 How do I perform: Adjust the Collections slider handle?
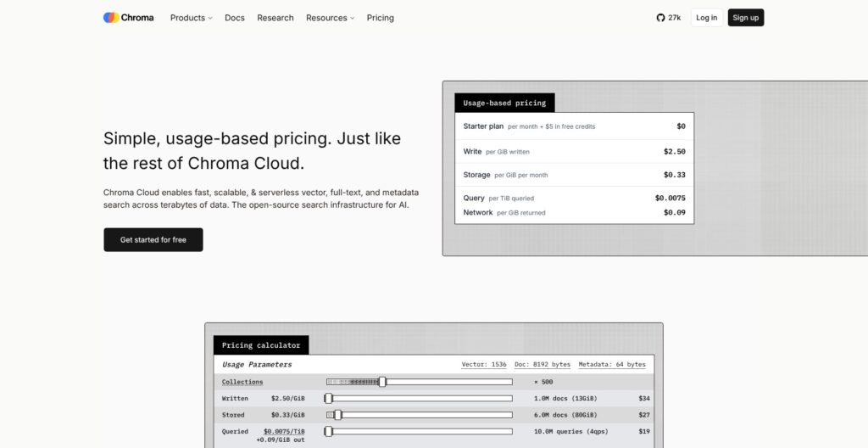click(x=382, y=382)
